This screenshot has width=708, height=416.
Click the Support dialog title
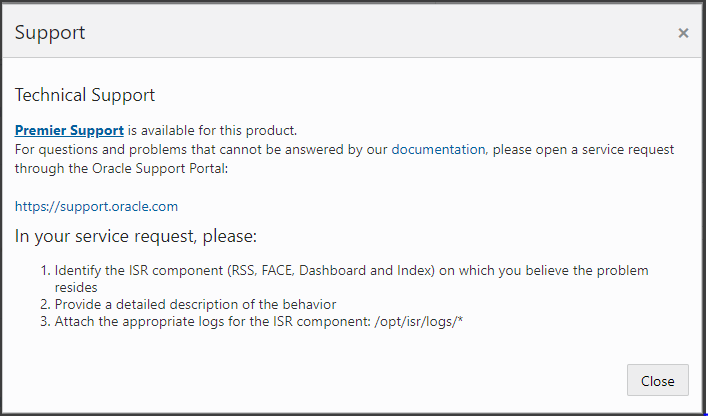(x=50, y=33)
